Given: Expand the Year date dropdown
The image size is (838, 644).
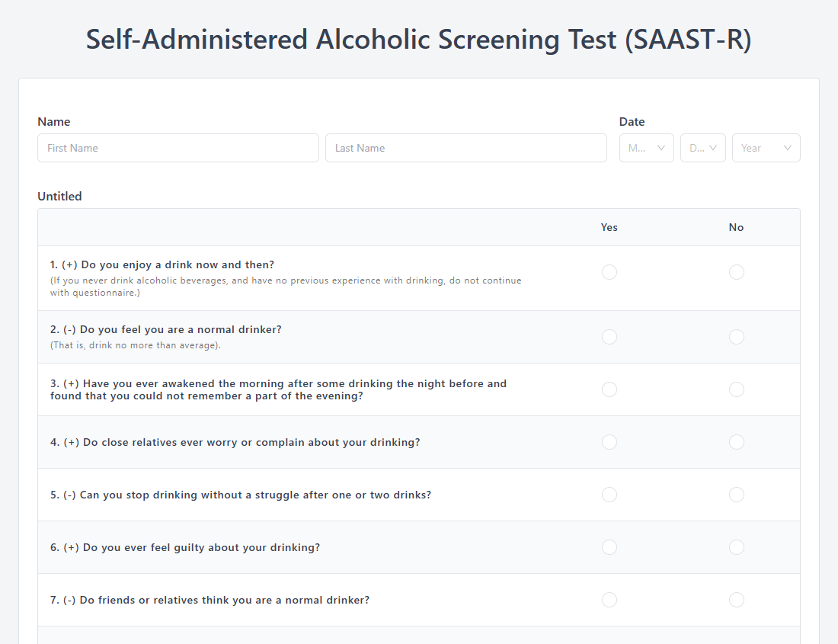Looking at the screenshot, I should pyautogui.click(x=766, y=148).
